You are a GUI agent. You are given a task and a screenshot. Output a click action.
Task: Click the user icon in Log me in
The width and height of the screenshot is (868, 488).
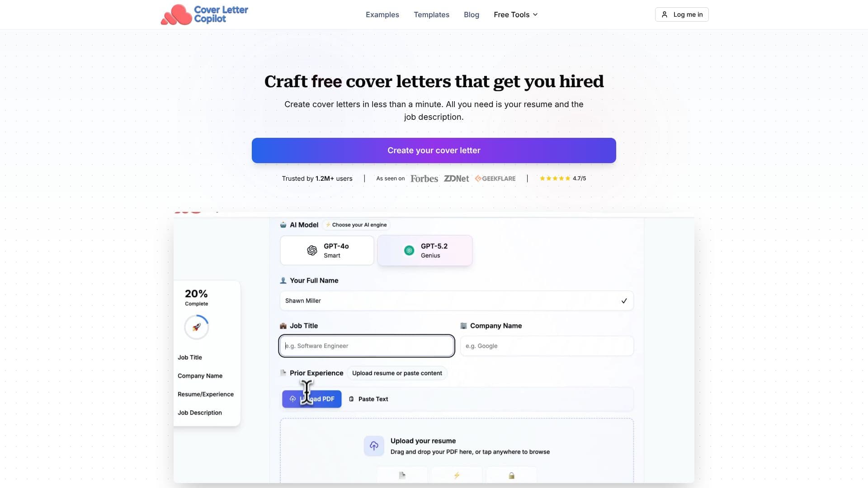665,14
